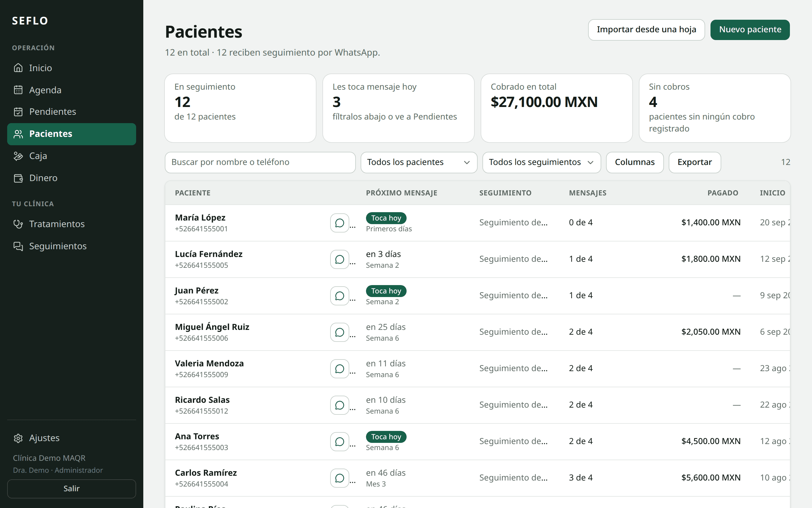812x508 pixels.
Task: Click Importar desde una hoja
Action: click(x=646, y=30)
